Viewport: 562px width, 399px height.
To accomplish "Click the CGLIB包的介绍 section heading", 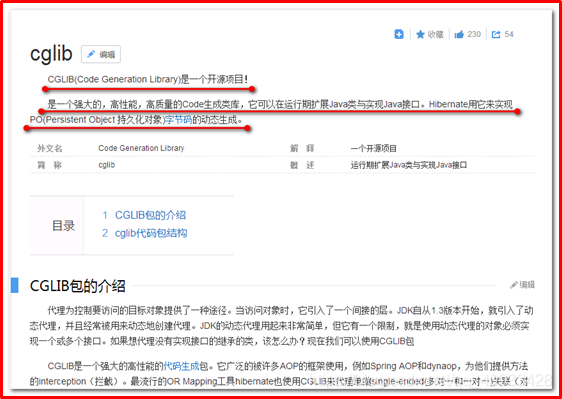I will (78, 286).
